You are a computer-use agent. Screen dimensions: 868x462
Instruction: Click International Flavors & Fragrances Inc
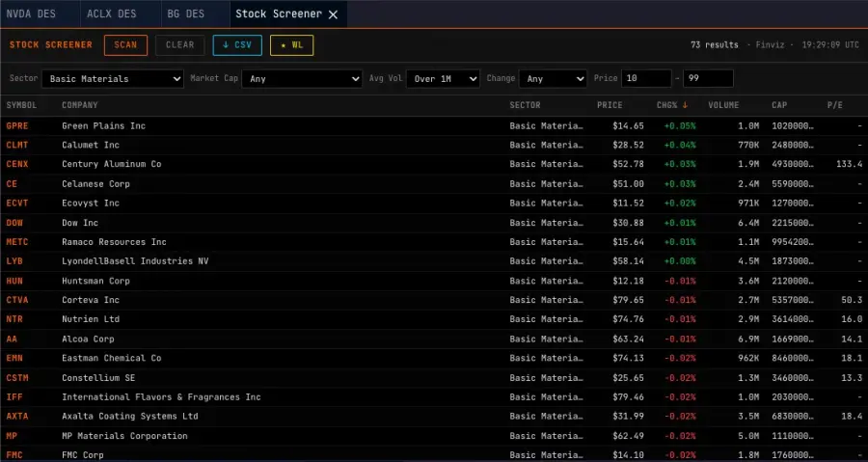[161, 397]
